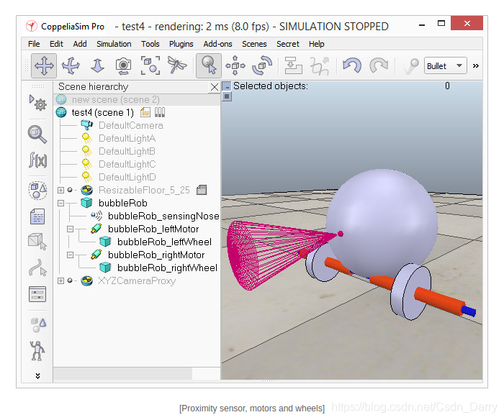
Task: Open the Add menu
Action: pyautogui.click(x=80, y=44)
